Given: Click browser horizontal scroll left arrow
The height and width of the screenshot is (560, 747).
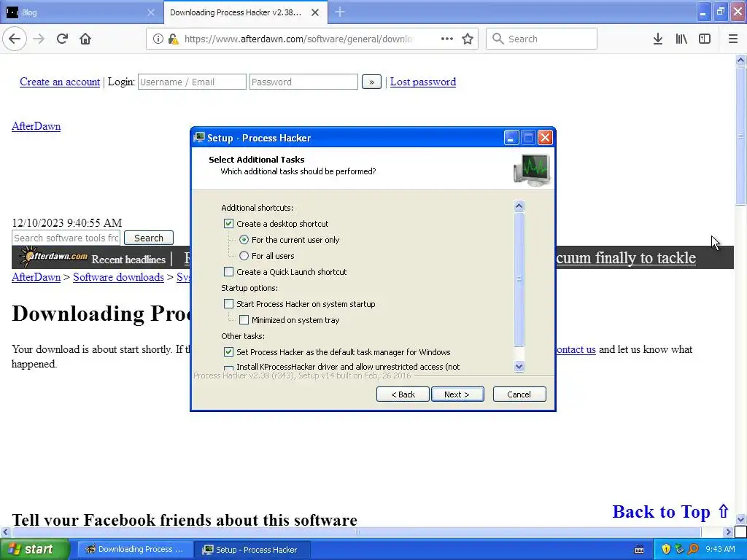Looking at the screenshot, I should tap(5, 532).
